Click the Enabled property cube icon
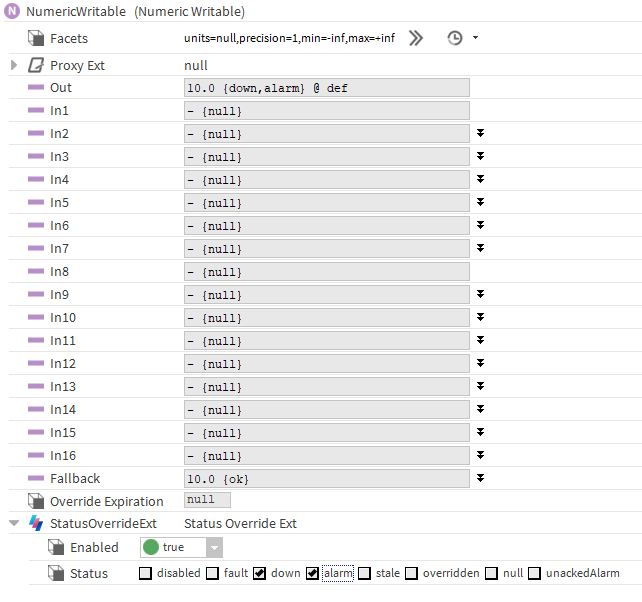The image size is (642, 602). (56, 548)
